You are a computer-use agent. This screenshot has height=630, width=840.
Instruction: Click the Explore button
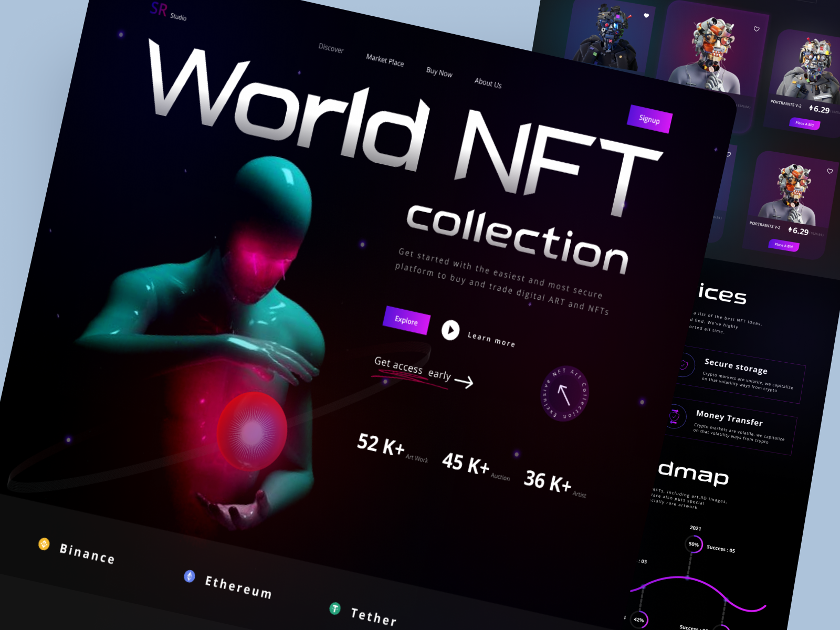(x=406, y=320)
